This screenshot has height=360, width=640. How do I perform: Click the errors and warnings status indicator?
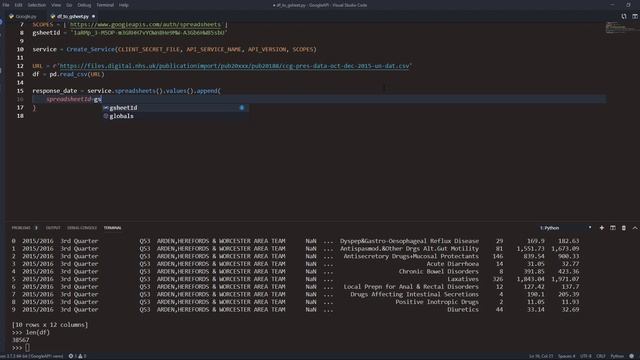(x=77, y=356)
